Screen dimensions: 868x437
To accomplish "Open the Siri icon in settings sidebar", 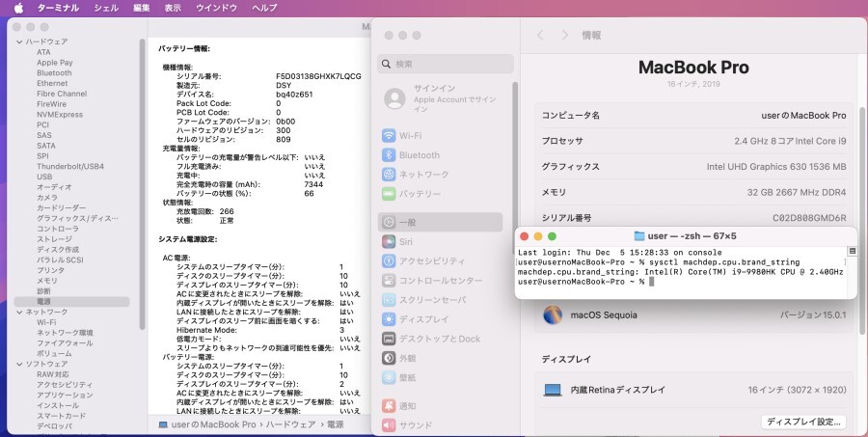I will click(389, 241).
